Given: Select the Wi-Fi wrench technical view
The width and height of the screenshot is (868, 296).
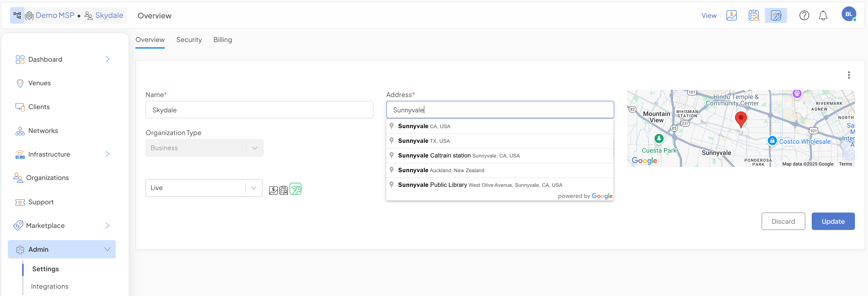Looking at the screenshot, I should (776, 16).
